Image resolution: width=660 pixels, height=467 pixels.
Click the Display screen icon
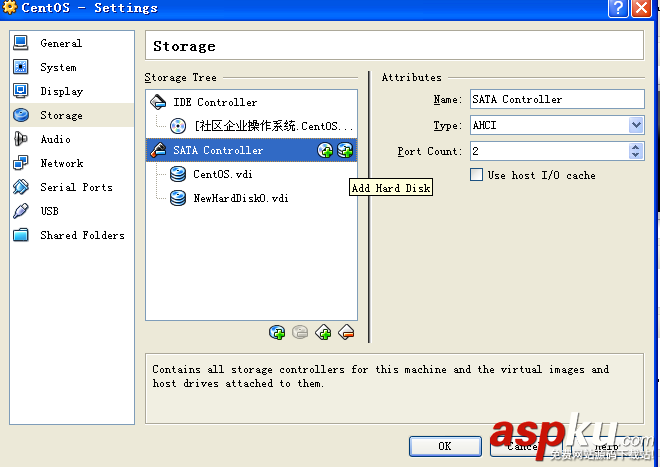pos(21,91)
